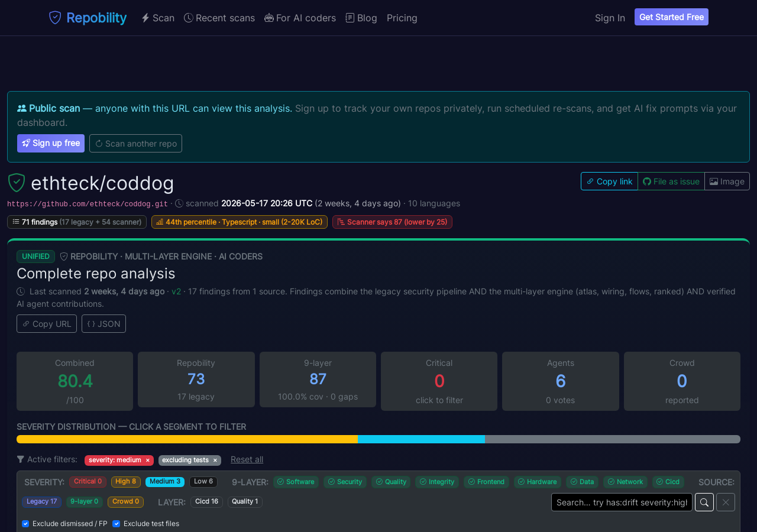Select the Integrity layer chip
This screenshot has width=757, height=532.
pos(437,482)
